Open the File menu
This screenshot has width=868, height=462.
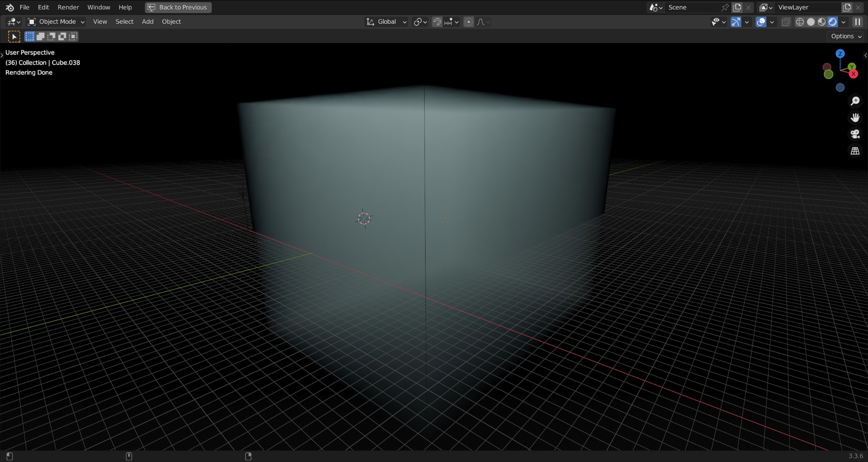[x=25, y=7]
